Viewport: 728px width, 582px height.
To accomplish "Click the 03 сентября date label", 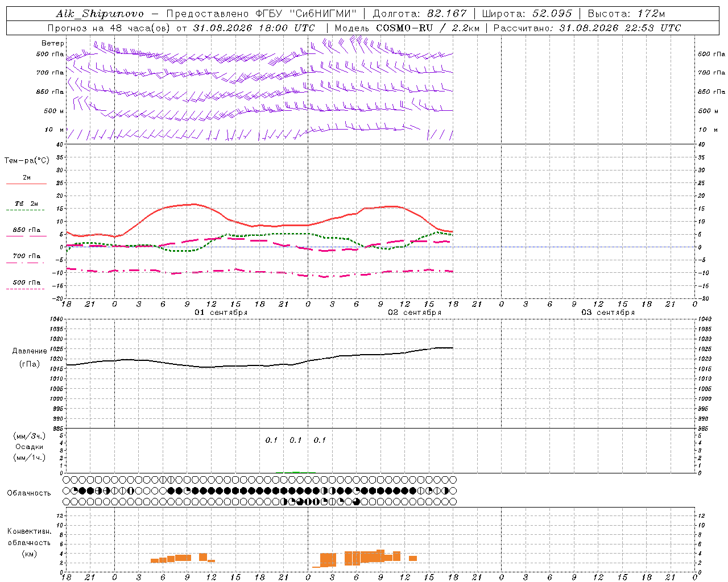I will [608, 313].
